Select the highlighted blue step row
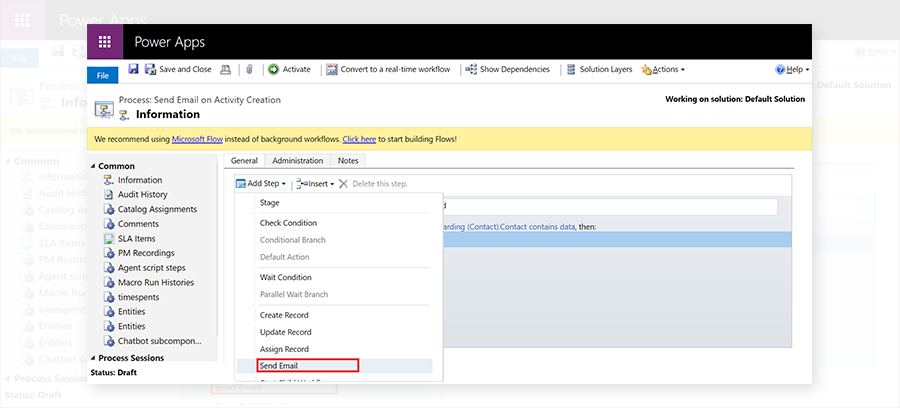 (616, 240)
